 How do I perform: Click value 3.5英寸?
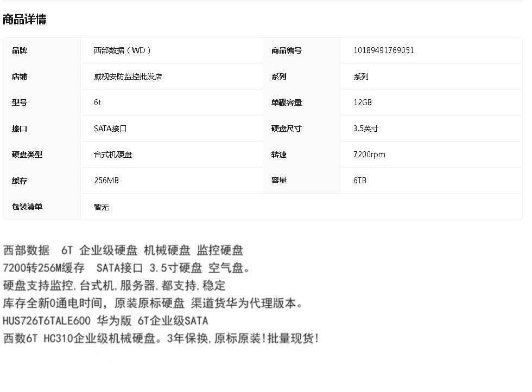[366, 128]
